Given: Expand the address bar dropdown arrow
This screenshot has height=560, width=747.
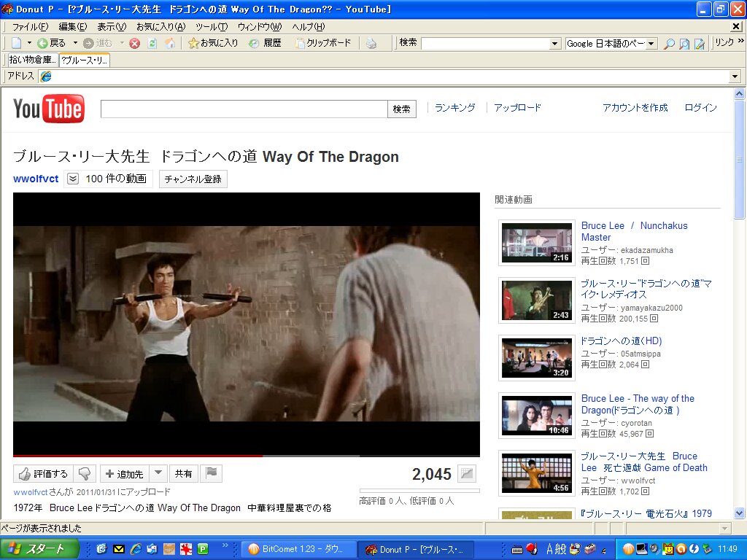Looking at the screenshot, I should [x=735, y=76].
